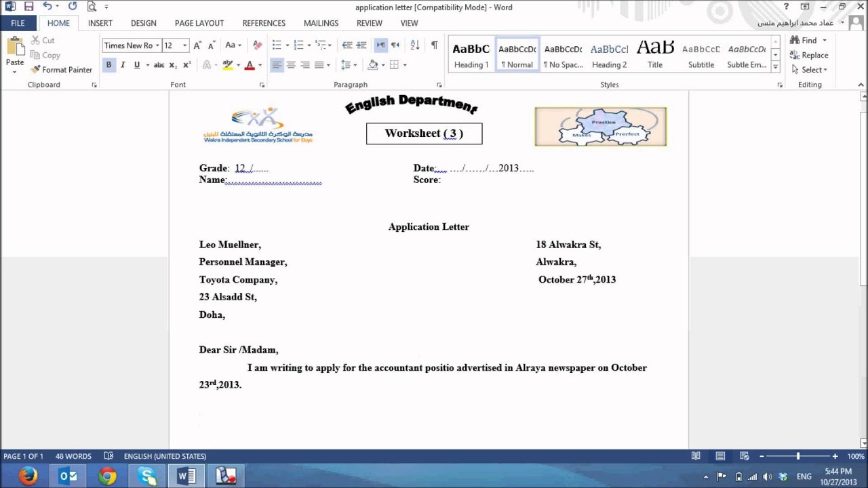Open Google Chrome from the taskbar

click(x=107, y=476)
